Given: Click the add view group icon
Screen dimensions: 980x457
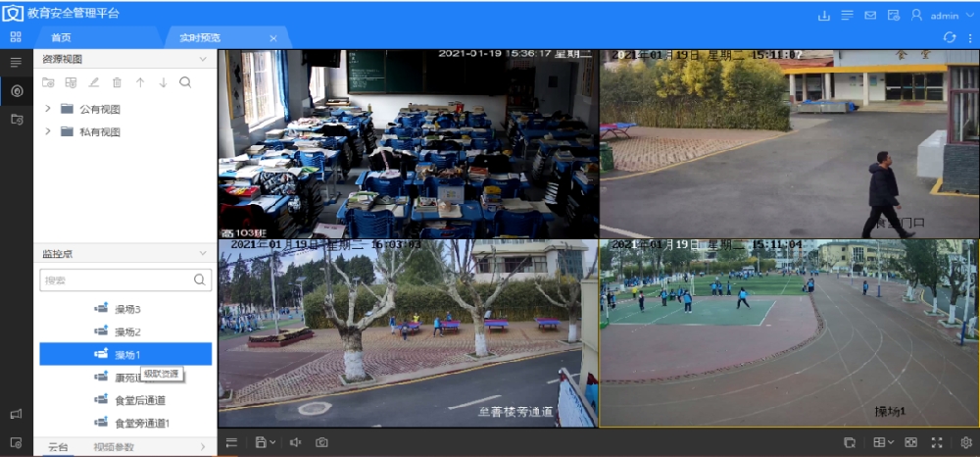Looking at the screenshot, I should click(x=48, y=82).
